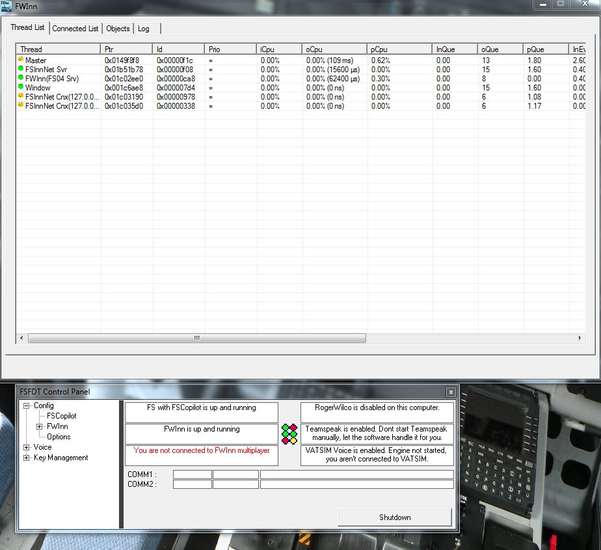Click oCpu value 0.00% (109 ms)
Viewport: 601px width, 550px height.
330,60
